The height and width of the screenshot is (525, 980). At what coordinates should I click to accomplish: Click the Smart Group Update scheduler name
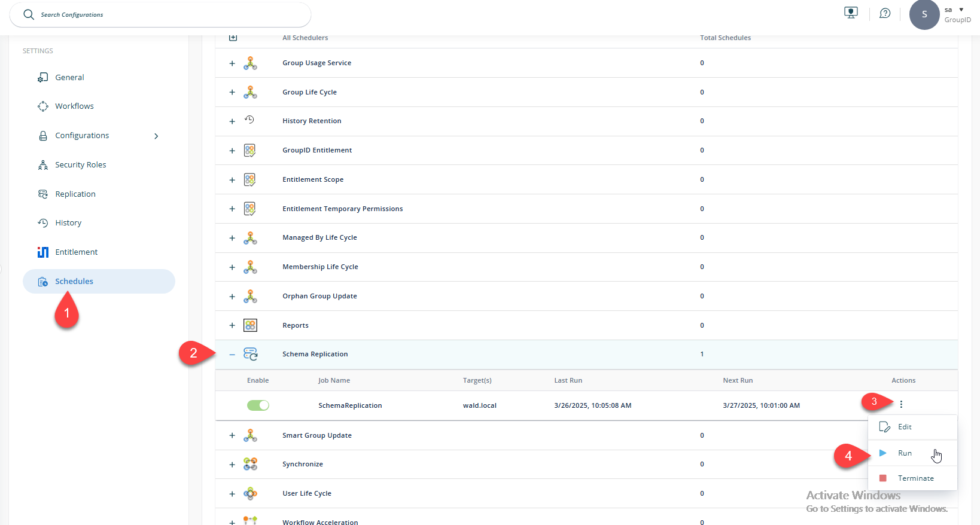click(x=317, y=435)
